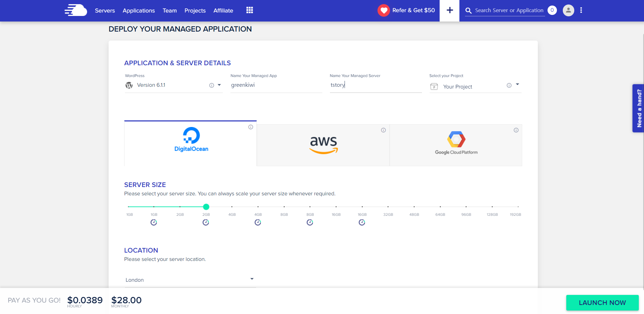Click the $28.00 monthly price
Screen dimensions: 644x314
click(126, 300)
